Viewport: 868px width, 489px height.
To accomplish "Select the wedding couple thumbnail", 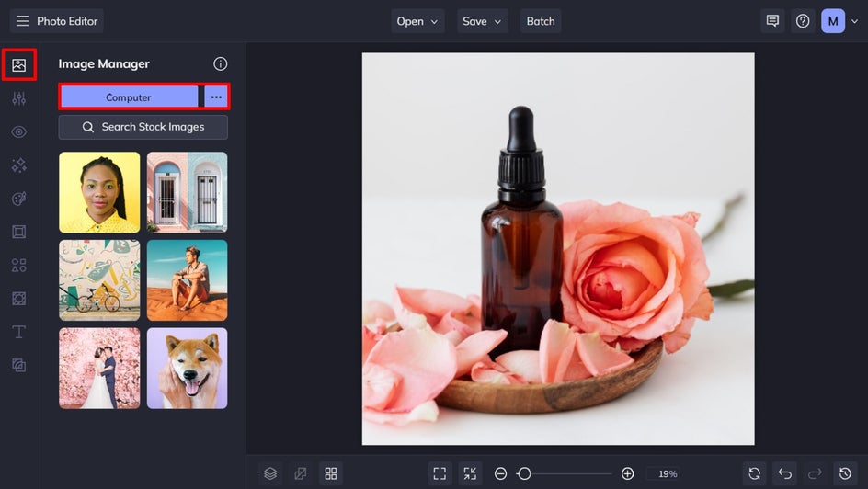I will (99, 369).
